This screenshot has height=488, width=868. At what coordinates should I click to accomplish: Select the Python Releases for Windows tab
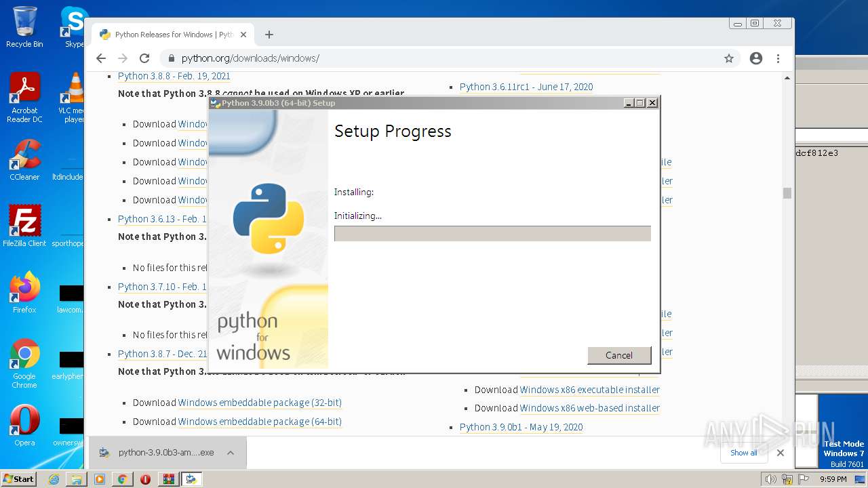[173, 35]
